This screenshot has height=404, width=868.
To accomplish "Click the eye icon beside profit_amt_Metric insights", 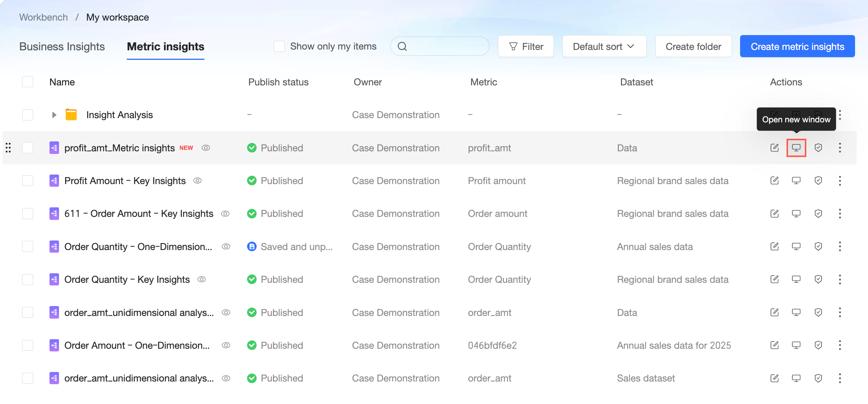I will pyautogui.click(x=206, y=148).
